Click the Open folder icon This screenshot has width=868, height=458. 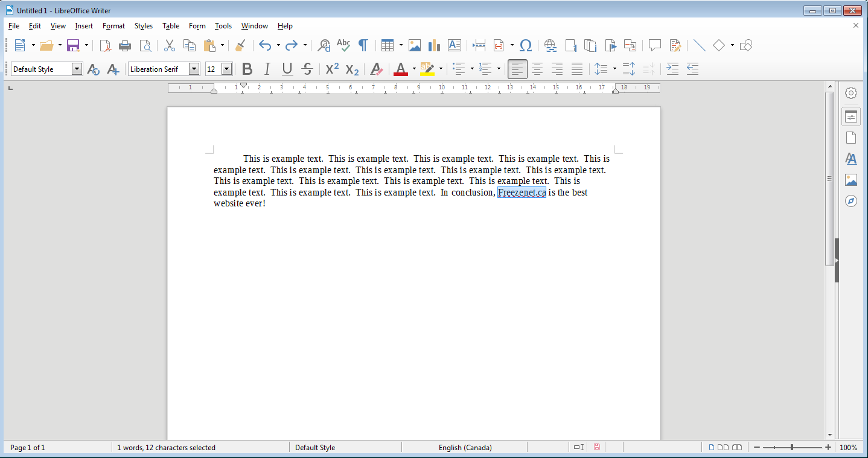pyautogui.click(x=46, y=45)
